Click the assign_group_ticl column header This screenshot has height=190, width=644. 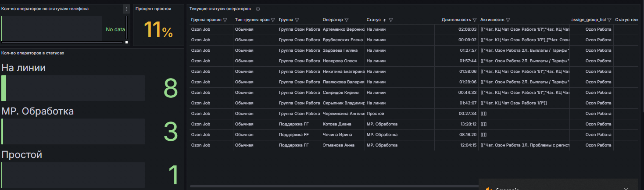coord(588,20)
